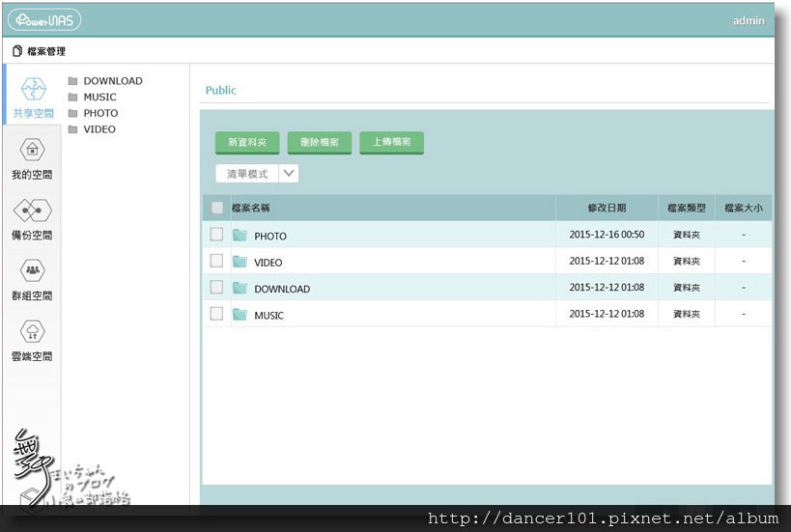Click the modified date in MUSIC row
Image resolution: width=791 pixels, height=532 pixels.
point(607,314)
